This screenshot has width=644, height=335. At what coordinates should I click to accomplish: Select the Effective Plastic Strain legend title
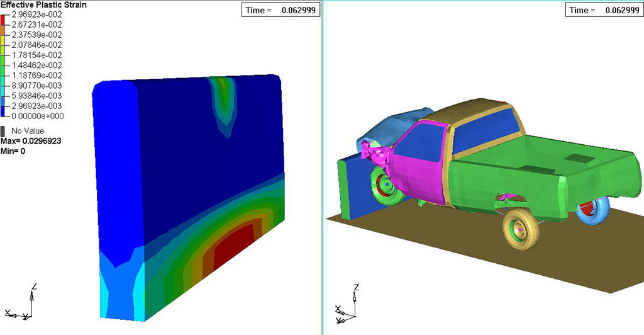click(x=43, y=5)
